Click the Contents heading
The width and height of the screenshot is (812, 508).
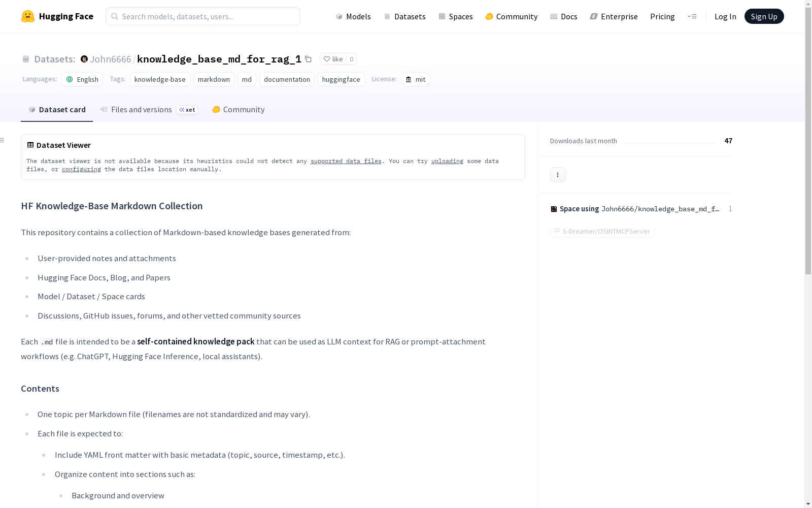point(40,389)
